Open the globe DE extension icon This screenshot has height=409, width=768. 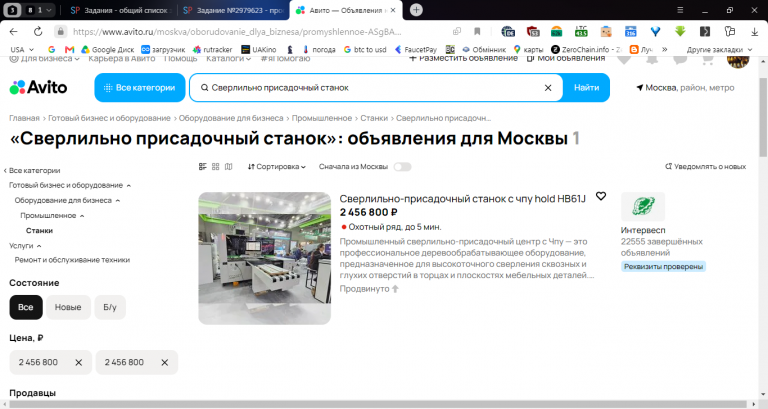(508, 31)
